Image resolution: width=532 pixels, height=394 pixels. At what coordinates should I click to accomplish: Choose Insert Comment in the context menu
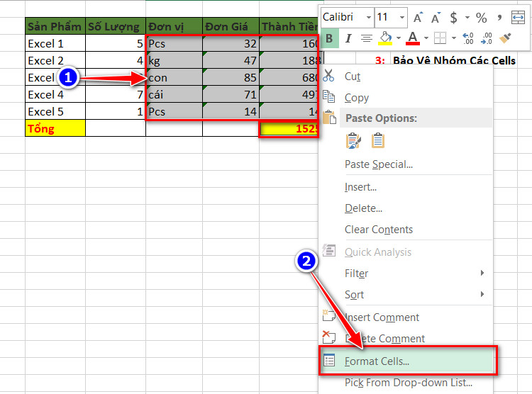click(x=382, y=317)
